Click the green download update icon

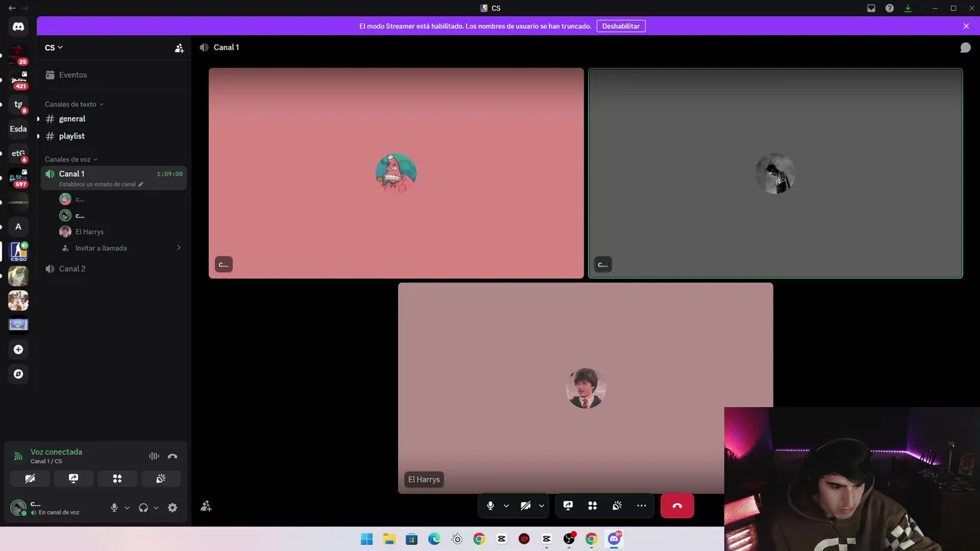point(908,8)
